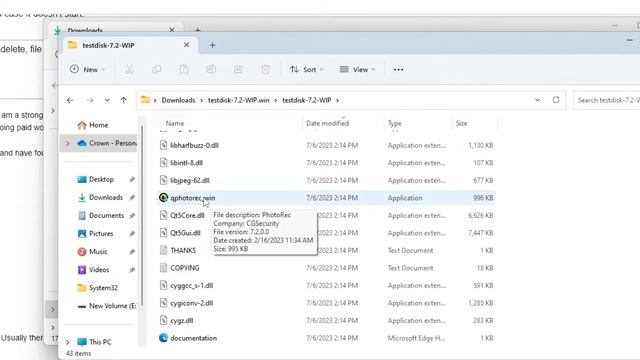Click the COPYING text document icon
This screenshot has height=360, width=640.
pyautogui.click(x=163, y=268)
